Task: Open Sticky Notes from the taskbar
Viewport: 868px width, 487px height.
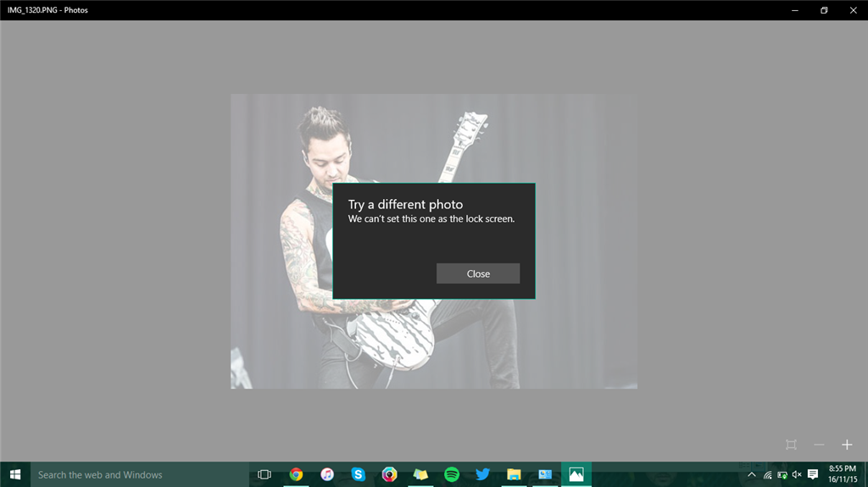Action: (x=420, y=474)
